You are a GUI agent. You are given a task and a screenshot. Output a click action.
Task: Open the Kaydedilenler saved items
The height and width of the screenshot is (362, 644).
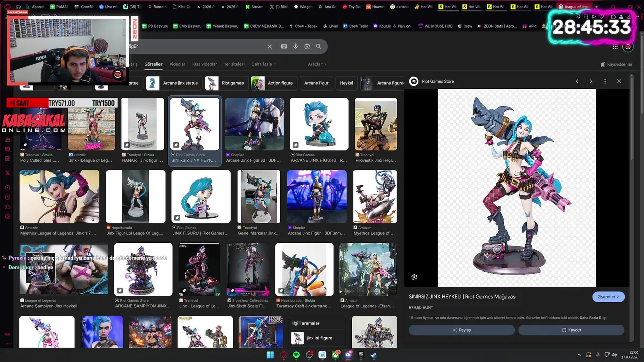click(616, 64)
